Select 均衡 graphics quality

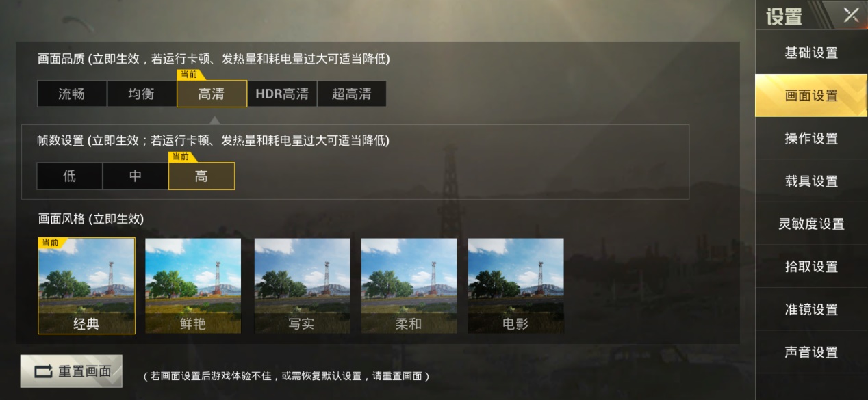142,94
